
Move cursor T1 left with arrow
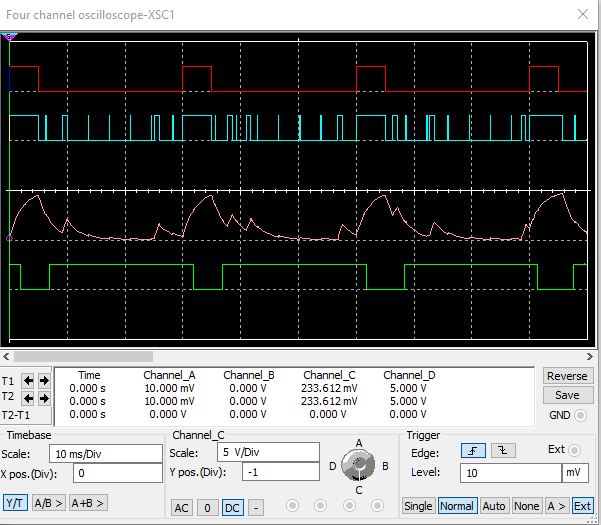tap(28, 381)
